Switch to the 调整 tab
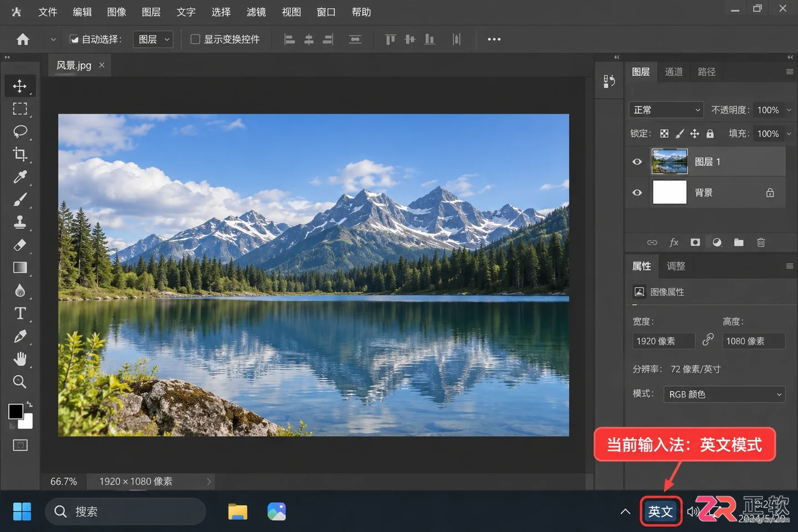 [x=676, y=267]
